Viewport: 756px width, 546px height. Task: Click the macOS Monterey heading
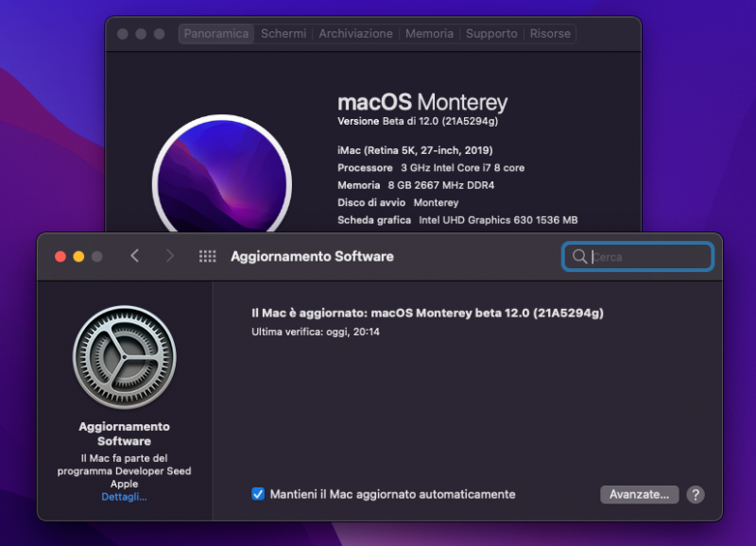point(422,102)
